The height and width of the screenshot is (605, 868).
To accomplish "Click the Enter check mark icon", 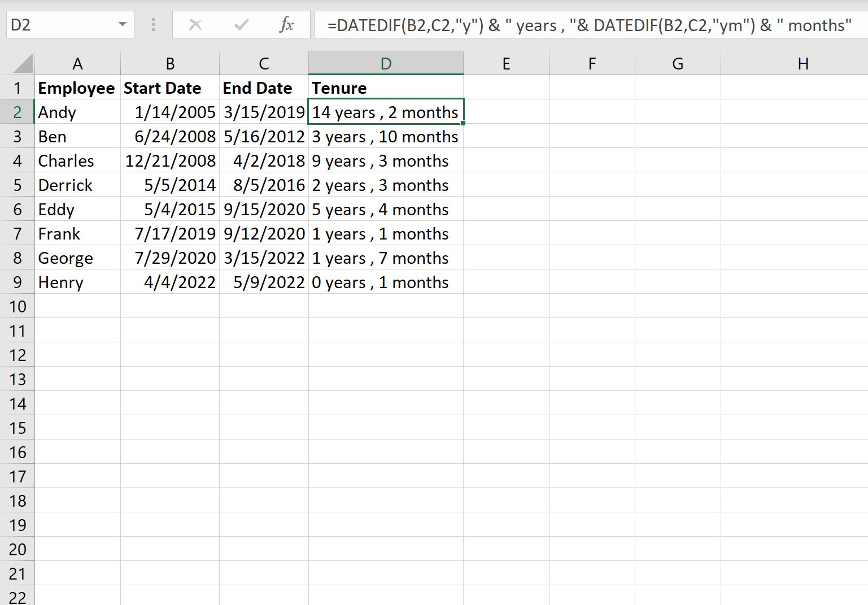I will point(241,24).
